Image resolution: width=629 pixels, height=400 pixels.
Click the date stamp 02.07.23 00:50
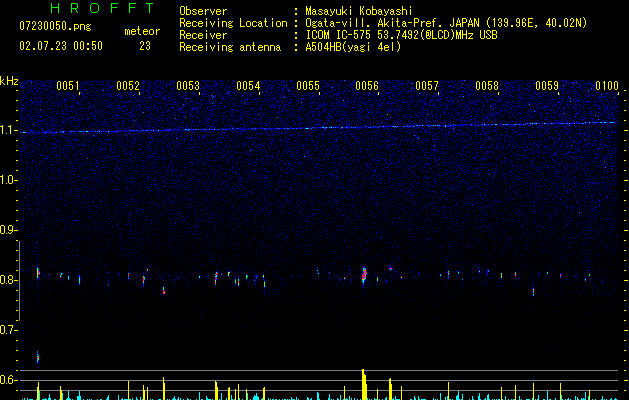click(61, 46)
